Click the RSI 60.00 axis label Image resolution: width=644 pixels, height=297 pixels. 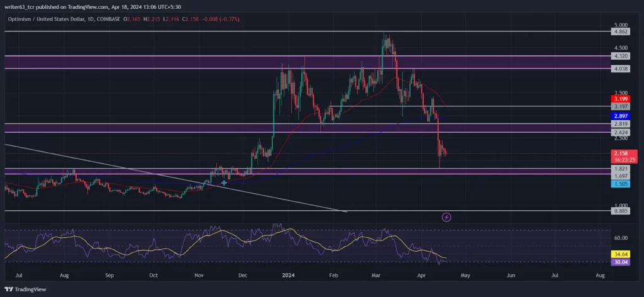pyautogui.click(x=620, y=238)
